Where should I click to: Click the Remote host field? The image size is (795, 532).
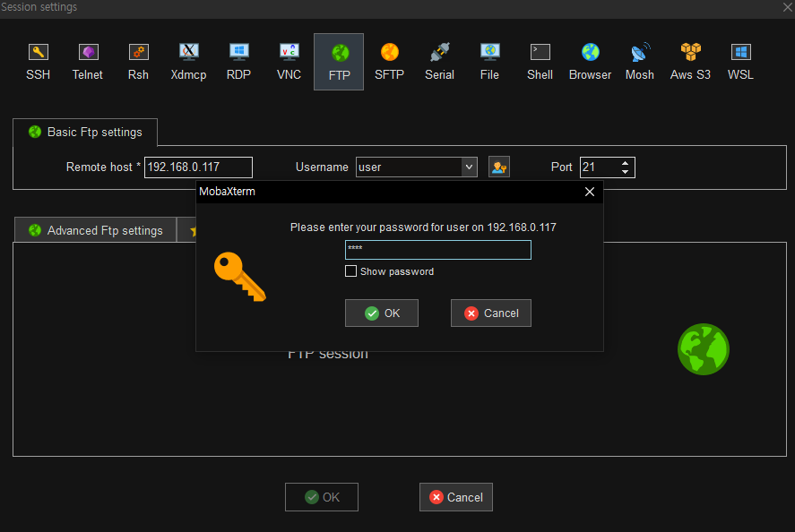[198, 167]
